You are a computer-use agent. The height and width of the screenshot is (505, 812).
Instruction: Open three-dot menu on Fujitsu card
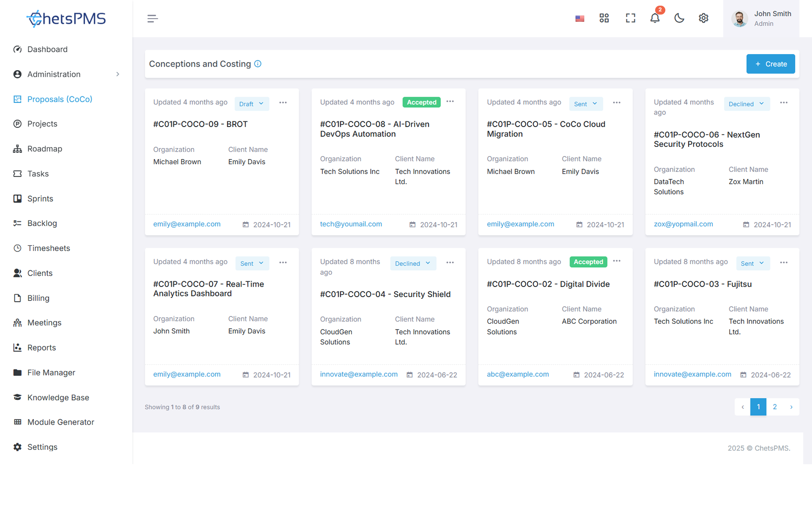pyautogui.click(x=784, y=263)
